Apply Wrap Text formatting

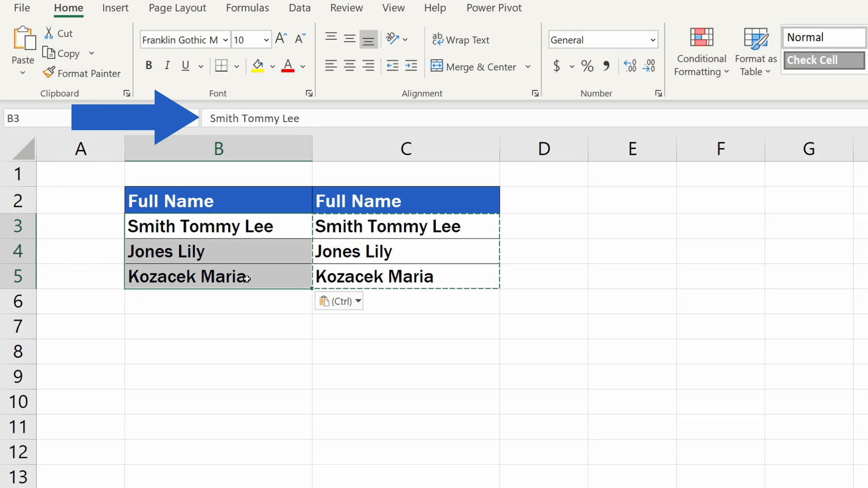(461, 40)
